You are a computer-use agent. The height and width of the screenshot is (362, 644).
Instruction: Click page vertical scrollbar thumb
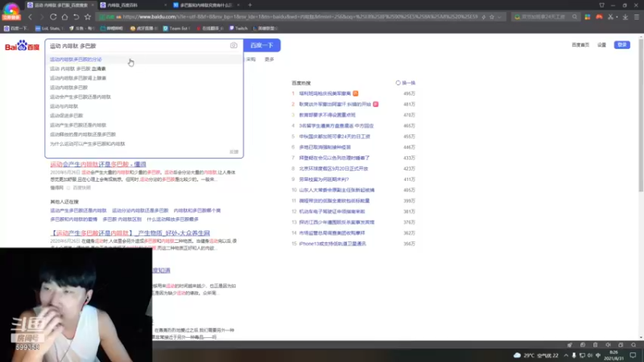(x=641, y=115)
